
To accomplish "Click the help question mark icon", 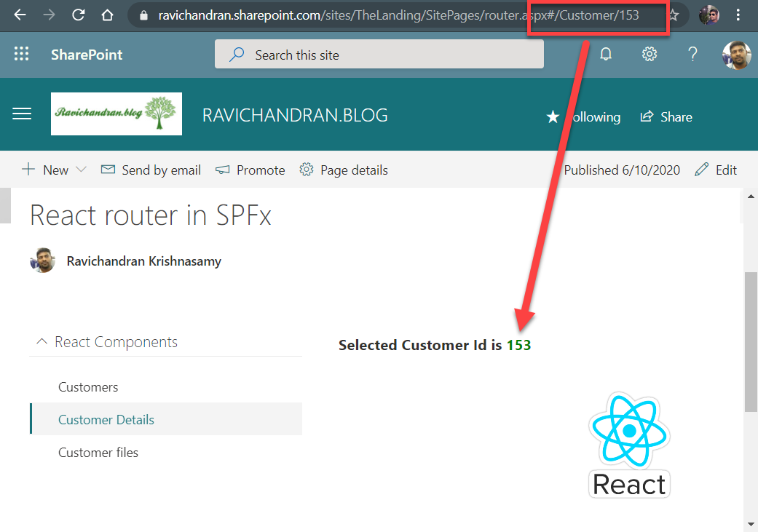I will pos(692,54).
